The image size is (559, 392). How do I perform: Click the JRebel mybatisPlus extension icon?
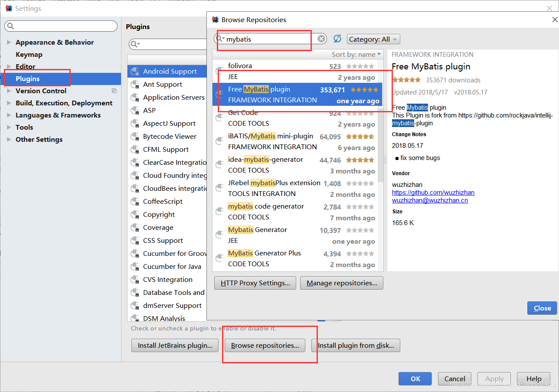pos(219,188)
